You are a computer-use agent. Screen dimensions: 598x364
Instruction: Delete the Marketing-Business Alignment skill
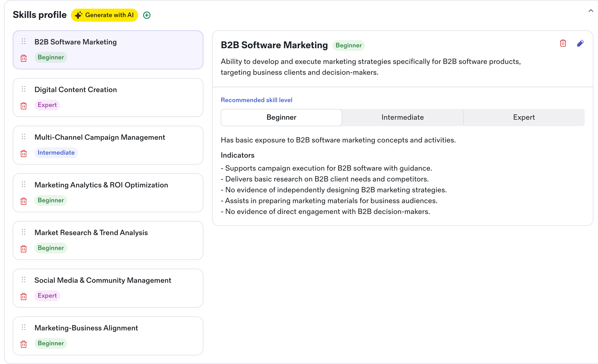click(24, 344)
